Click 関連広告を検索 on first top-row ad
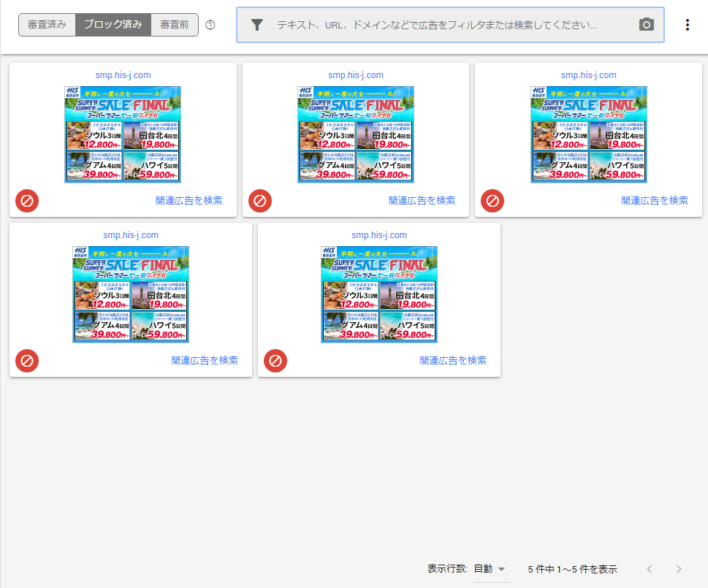Image resolution: width=708 pixels, height=588 pixels. pyautogui.click(x=189, y=201)
